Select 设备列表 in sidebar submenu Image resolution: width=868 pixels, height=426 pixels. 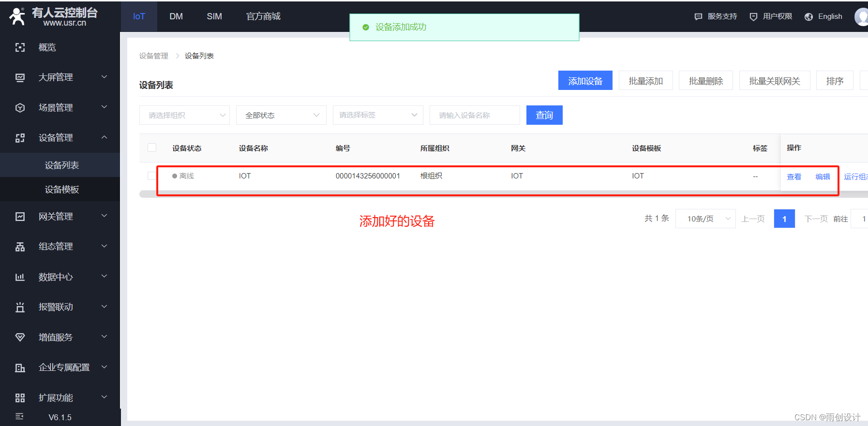pos(60,165)
